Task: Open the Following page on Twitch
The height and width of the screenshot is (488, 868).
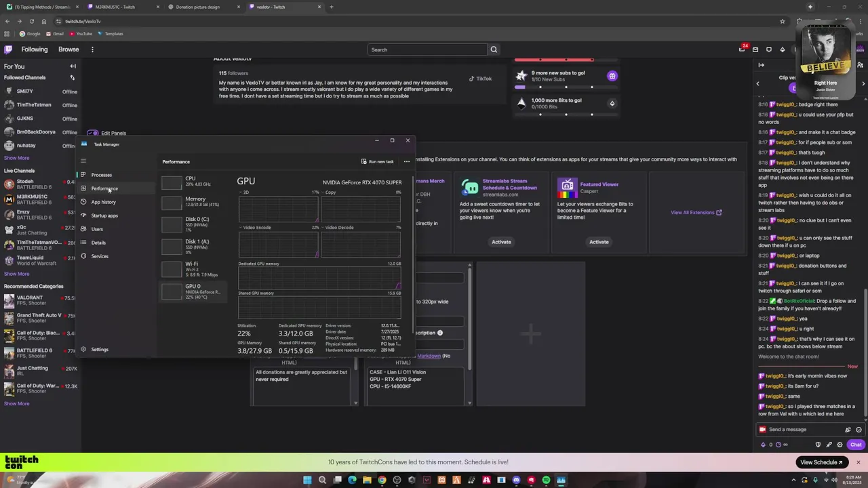Action: point(34,49)
